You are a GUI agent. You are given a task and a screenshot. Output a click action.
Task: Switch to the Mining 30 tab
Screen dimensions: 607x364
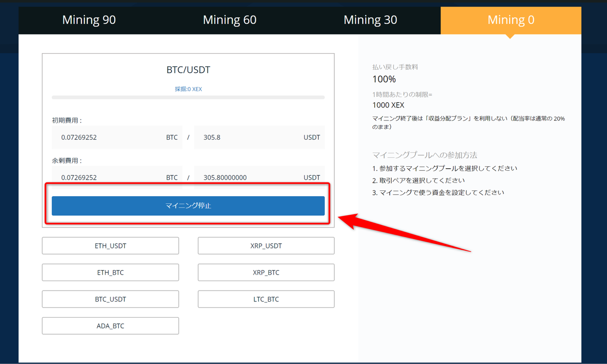point(370,20)
